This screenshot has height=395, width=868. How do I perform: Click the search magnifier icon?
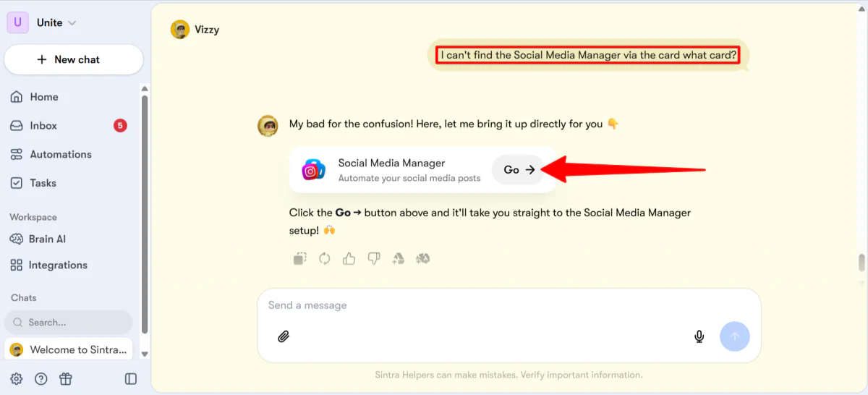point(18,322)
